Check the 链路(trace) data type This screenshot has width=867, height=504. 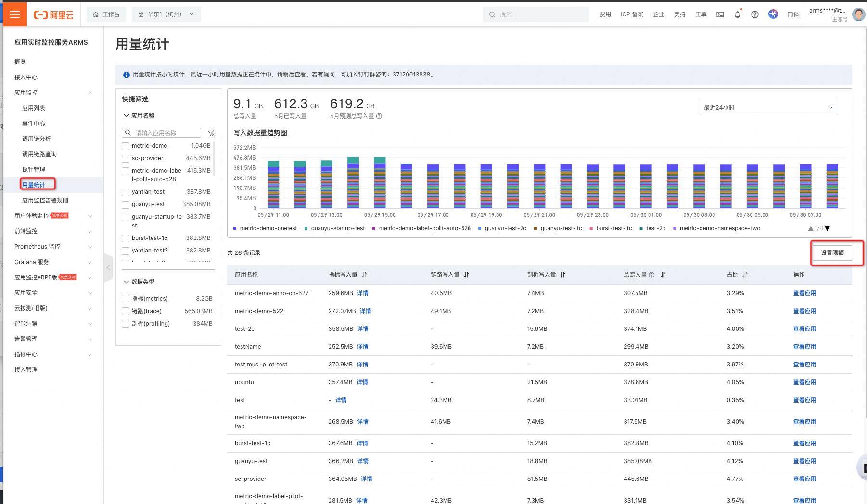click(126, 311)
